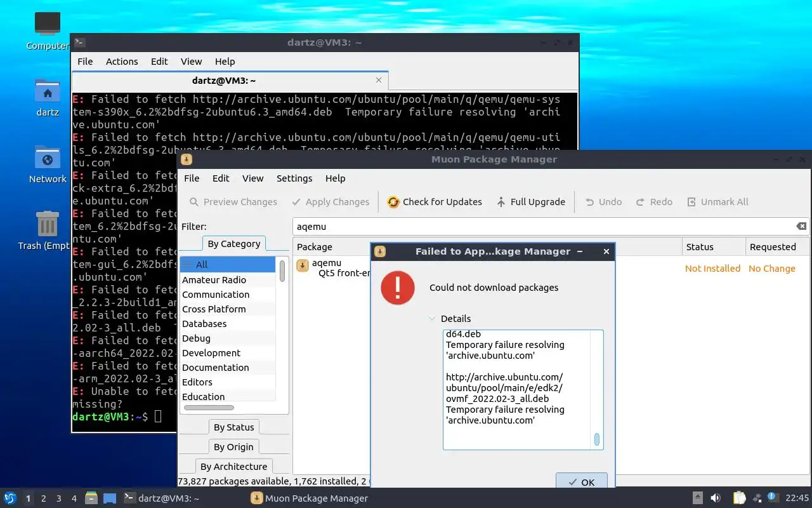Click Undo in Muon toolbar
Viewport: 812px width, 508px height.
603,202
